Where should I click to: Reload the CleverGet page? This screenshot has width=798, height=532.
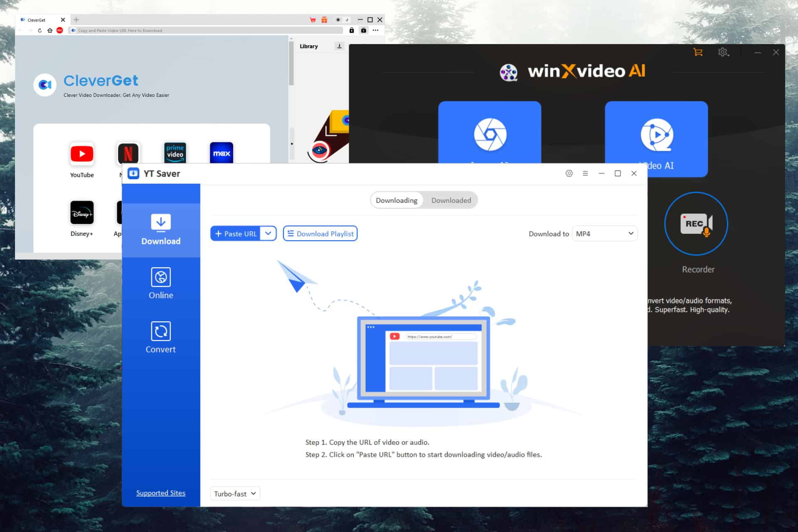pos(39,30)
